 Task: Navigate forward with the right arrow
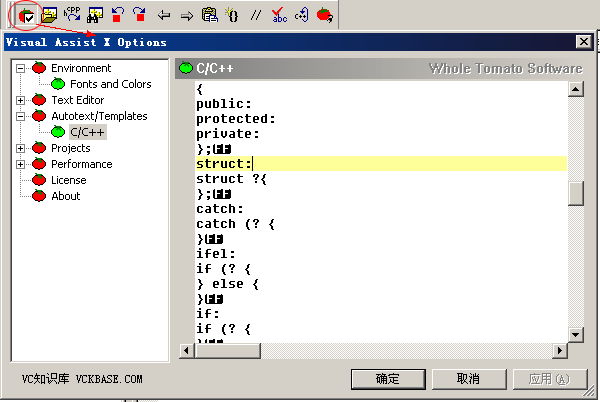click(x=187, y=16)
